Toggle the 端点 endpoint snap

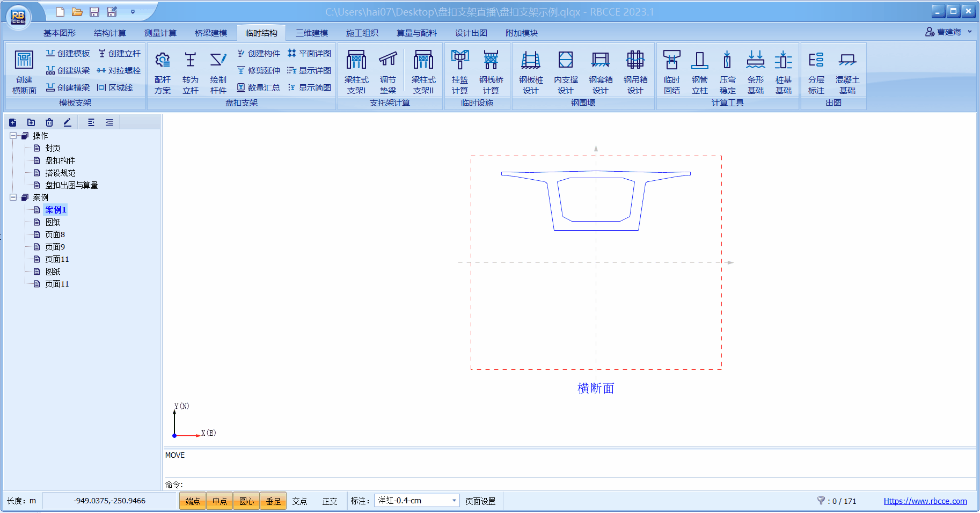click(x=193, y=501)
